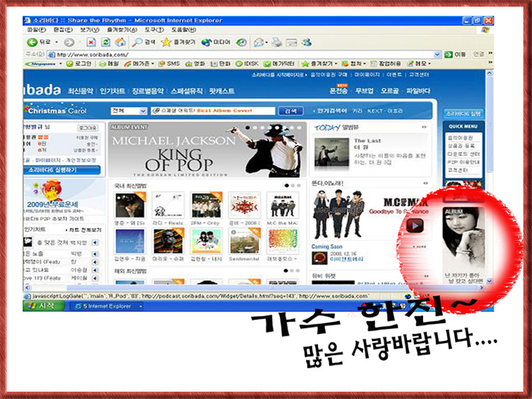Select second 해외 최신앨범 page dot
The height and width of the screenshot is (399, 532).
pyautogui.click(x=292, y=271)
